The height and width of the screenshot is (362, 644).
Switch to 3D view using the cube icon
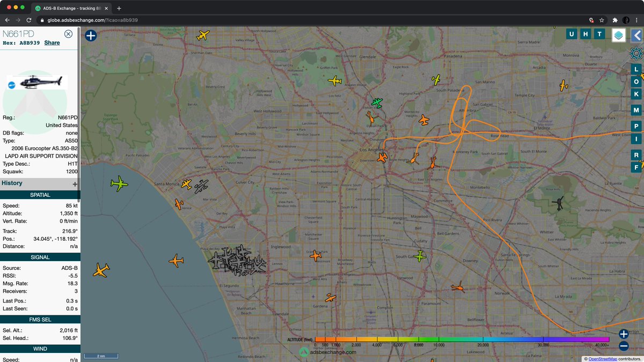coord(619,34)
